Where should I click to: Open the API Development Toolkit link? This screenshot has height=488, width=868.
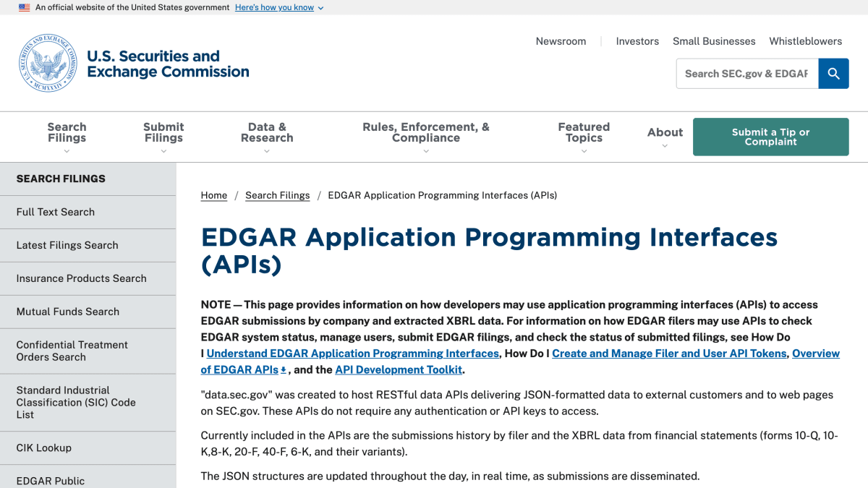399,369
